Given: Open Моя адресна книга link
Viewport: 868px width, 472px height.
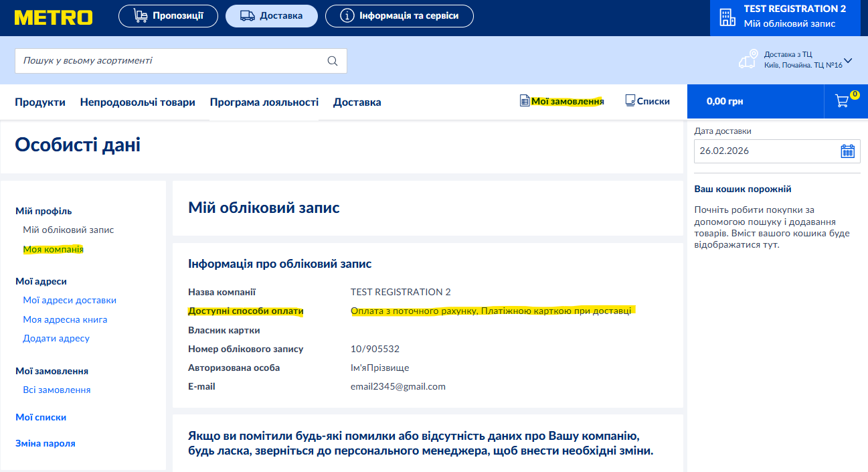Looking at the screenshot, I should click(x=65, y=319).
